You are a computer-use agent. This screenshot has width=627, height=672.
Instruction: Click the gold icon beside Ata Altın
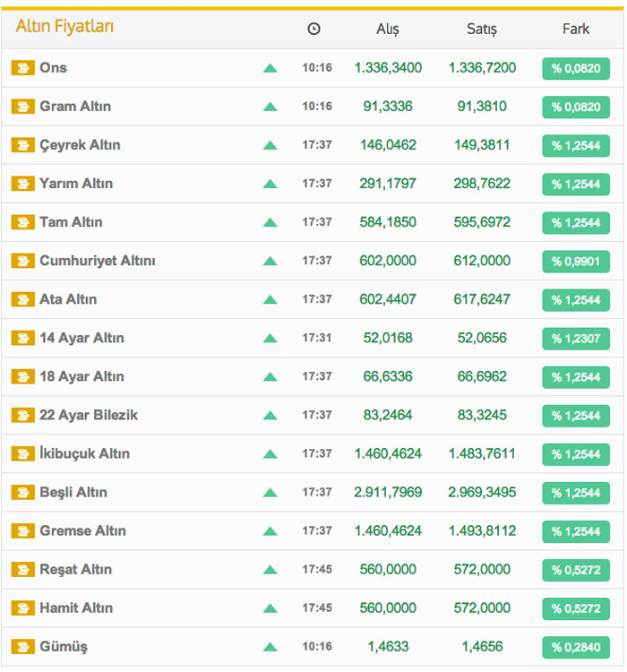pyautogui.click(x=22, y=299)
